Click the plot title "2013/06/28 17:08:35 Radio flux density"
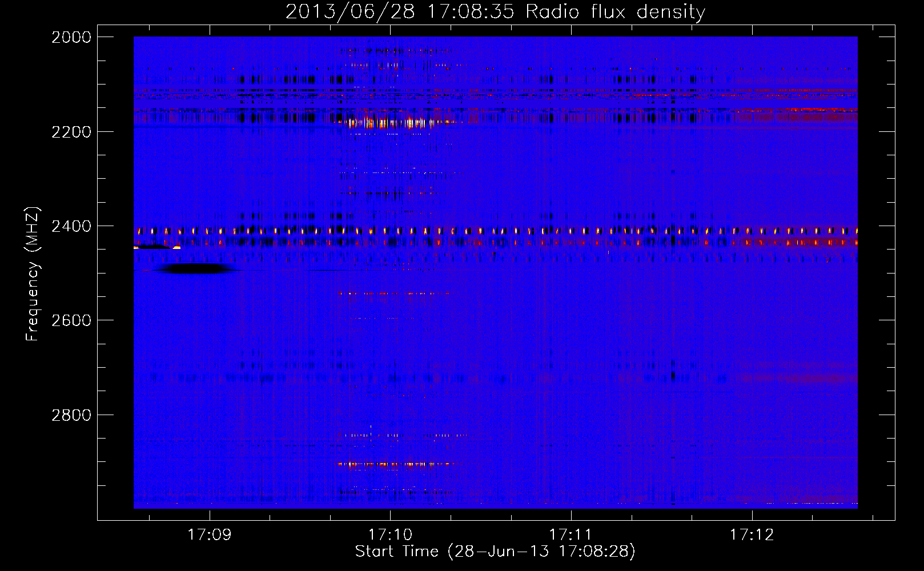 pos(495,11)
